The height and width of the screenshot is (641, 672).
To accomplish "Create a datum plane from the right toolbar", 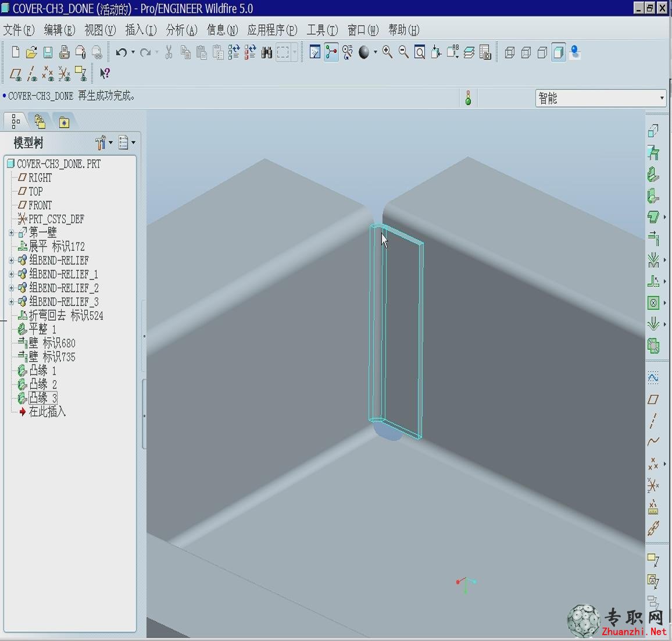I will (x=653, y=400).
